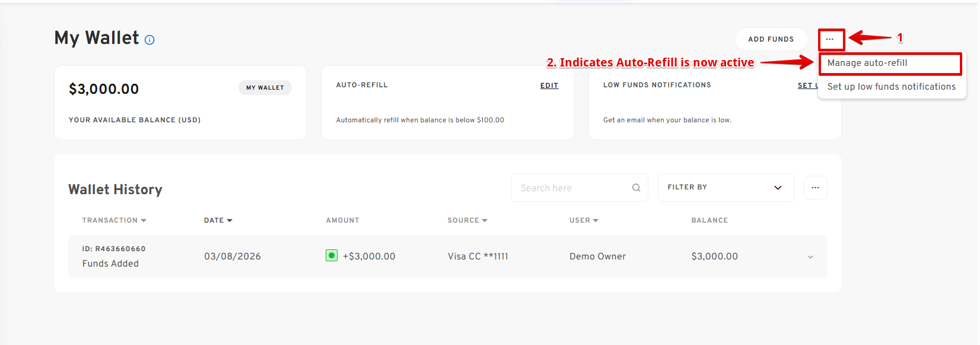Open the three-dot menu next to Add Funds

830,39
